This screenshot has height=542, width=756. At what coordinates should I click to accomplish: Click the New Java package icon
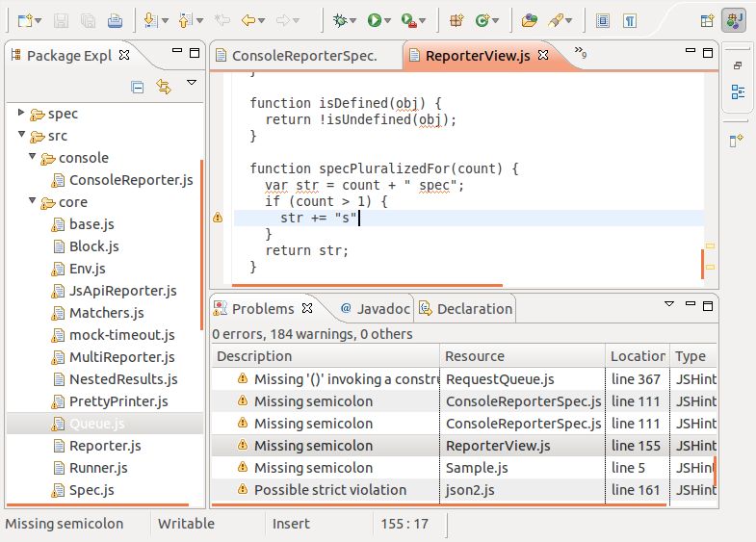[456, 20]
